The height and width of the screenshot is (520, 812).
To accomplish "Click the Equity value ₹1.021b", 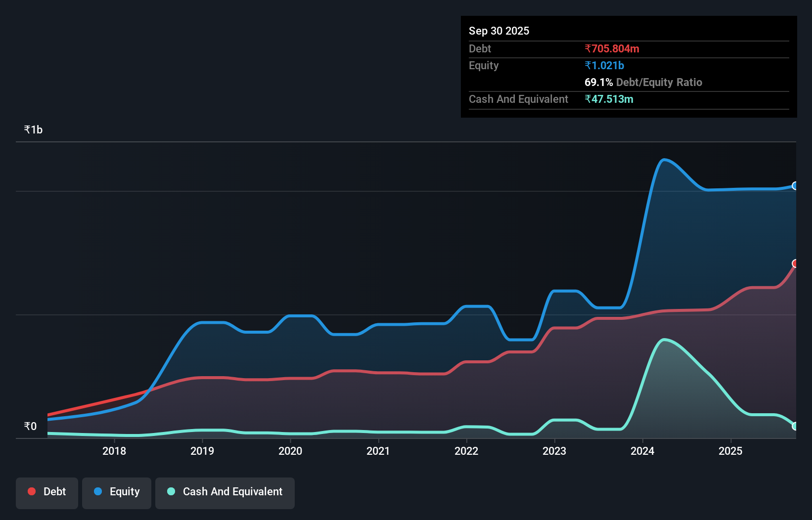I will [604, 65].
